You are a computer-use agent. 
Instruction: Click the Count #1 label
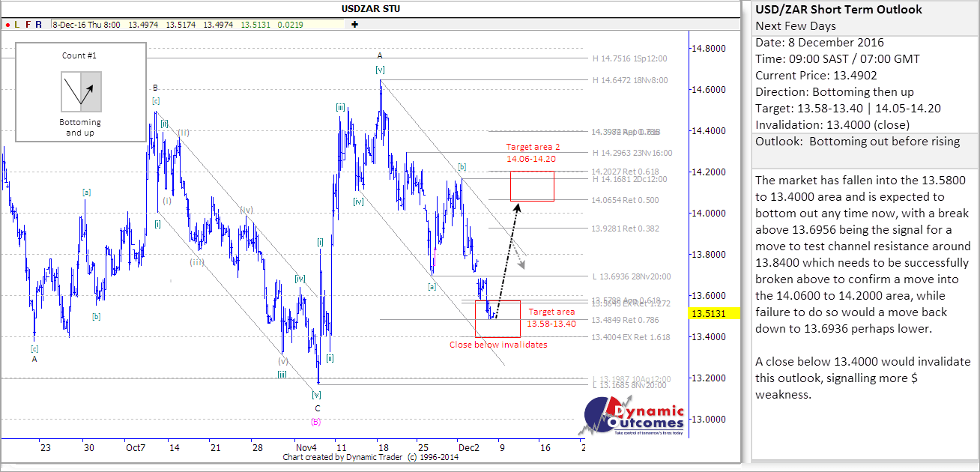pos(79,55)
